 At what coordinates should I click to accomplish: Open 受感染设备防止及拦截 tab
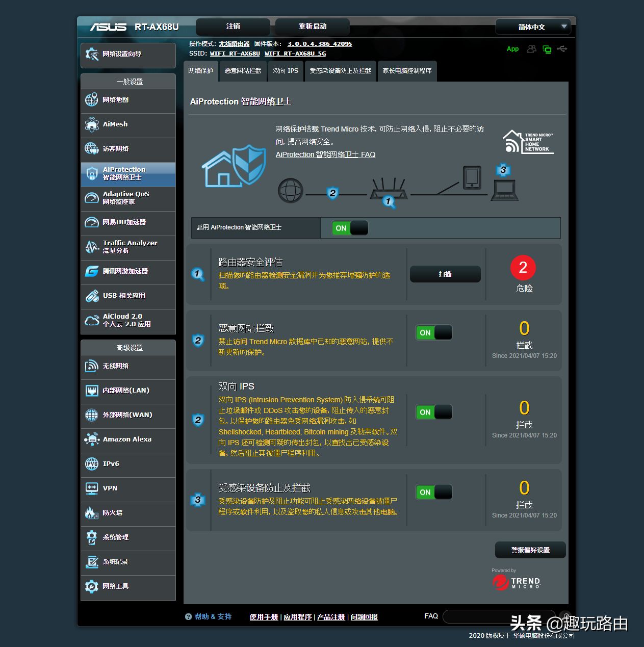tap(341, 71)
